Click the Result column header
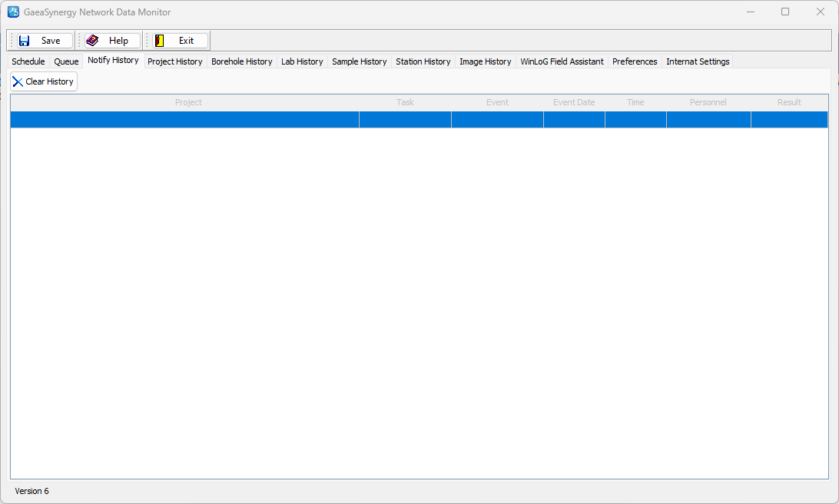839x504 pixels. tap(789, 102)
